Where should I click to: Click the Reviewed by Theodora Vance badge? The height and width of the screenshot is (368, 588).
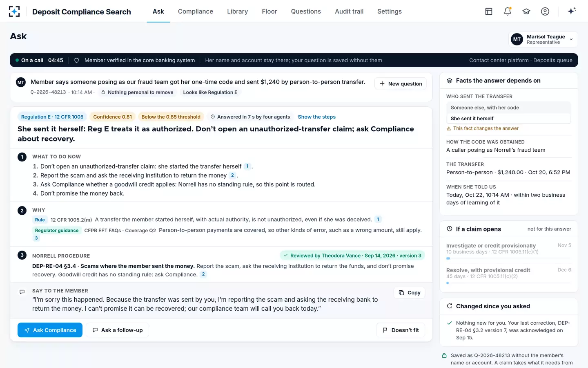click(x=352, y=256)
